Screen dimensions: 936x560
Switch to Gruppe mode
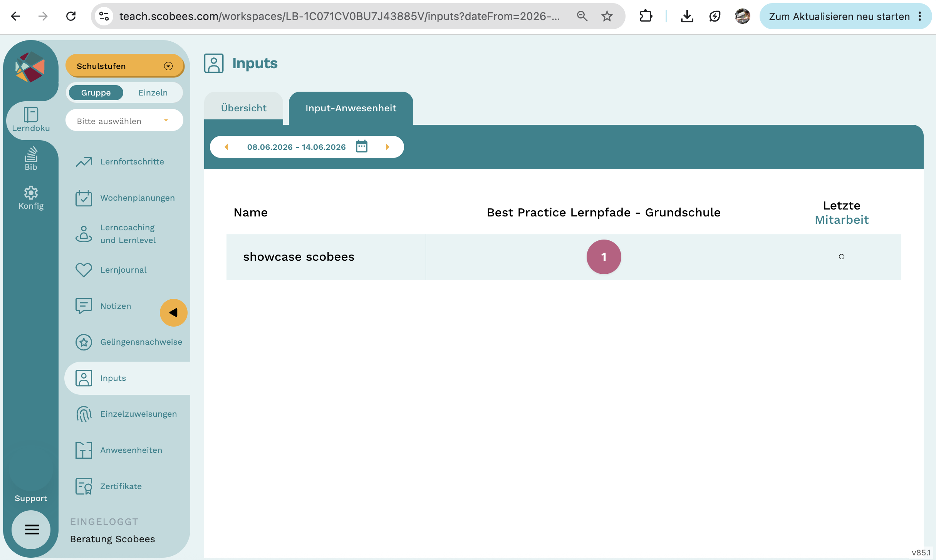[x=96, y=92]
